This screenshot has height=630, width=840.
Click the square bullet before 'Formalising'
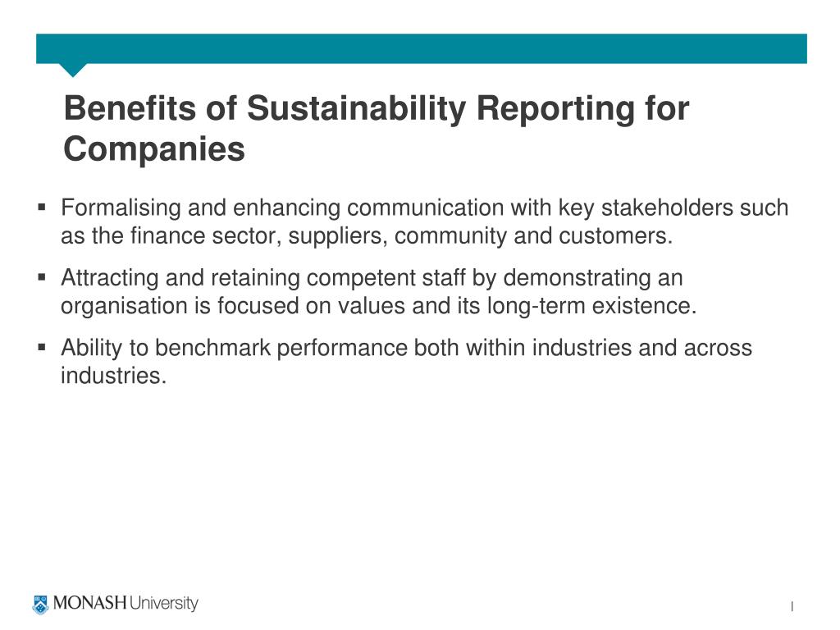[x=42, y=207]
